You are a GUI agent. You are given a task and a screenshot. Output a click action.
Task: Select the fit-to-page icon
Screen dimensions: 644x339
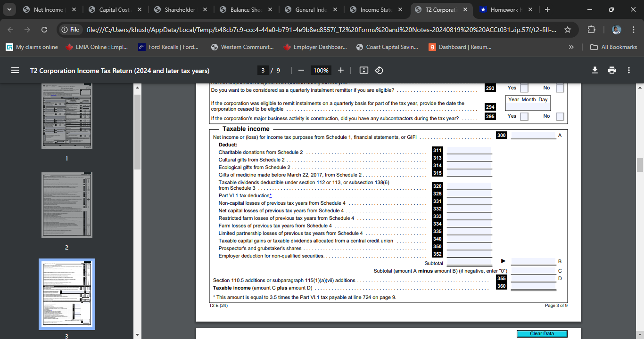[x=363, y=70]
